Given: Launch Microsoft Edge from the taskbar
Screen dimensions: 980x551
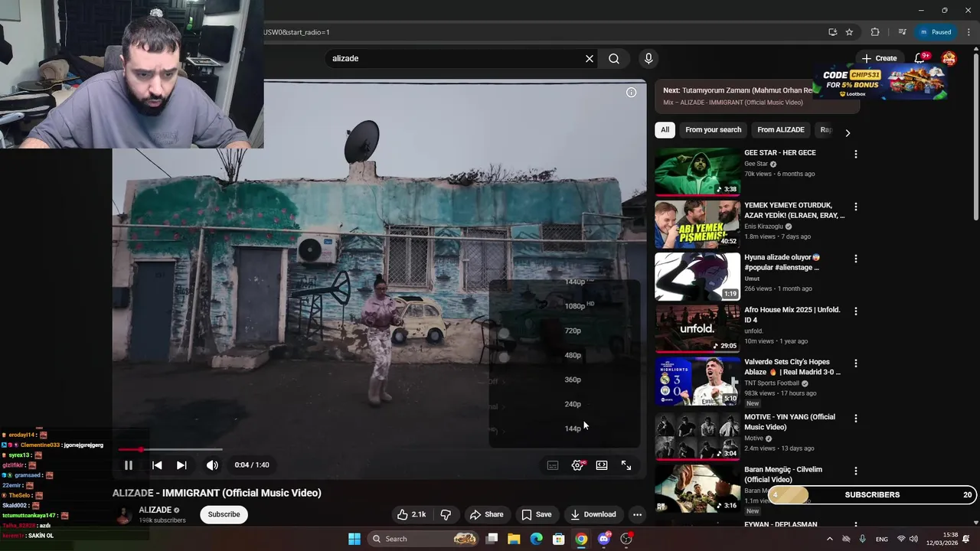Looking at the screenshot, I should click(x=537, y=539).
